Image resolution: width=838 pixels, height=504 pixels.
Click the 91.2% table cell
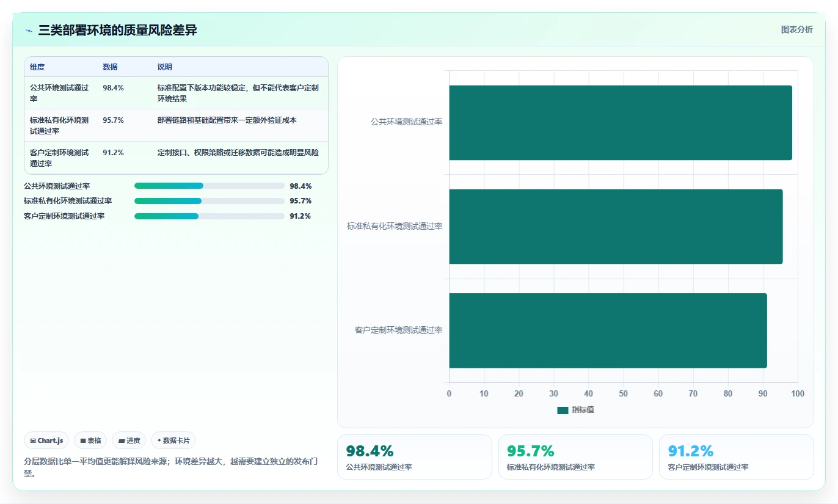click(x=114, y=153)
